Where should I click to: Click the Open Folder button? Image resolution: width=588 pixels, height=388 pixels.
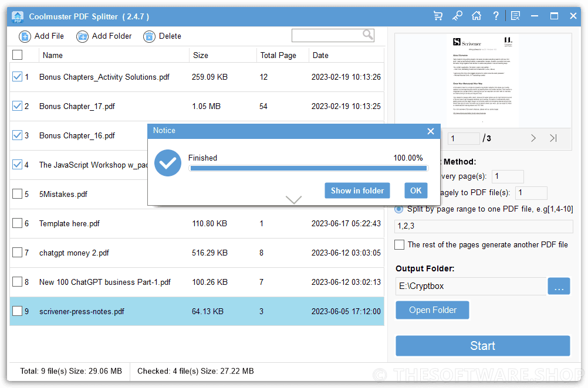pos(432,310)
